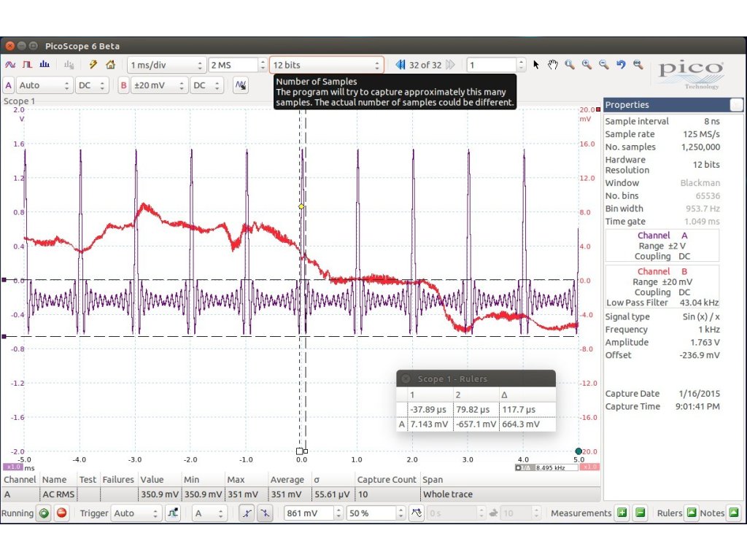Click Channel B x1.0 scale button
Viewport: 747px width, 560px height.
(589, 467)
